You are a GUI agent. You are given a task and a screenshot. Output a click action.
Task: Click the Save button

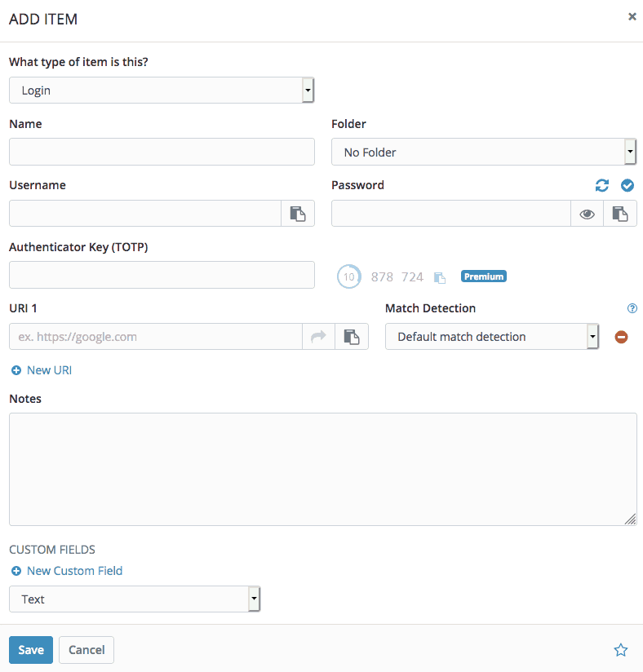point(31,650)
